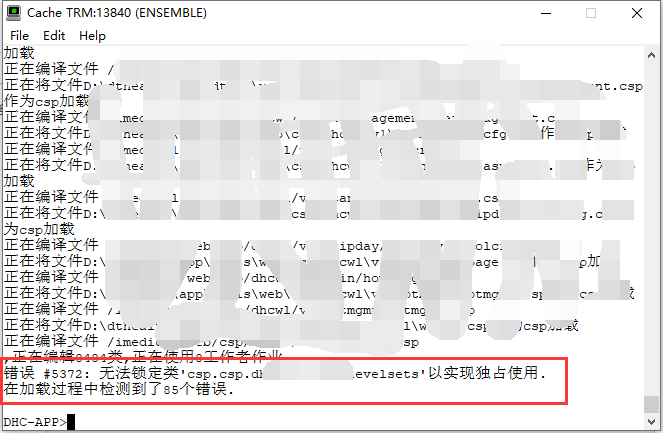Screen dimensions: 663x433
Task: Maximize the Cache TRM window
Action: pyautogui.click(x=591, y=13)
